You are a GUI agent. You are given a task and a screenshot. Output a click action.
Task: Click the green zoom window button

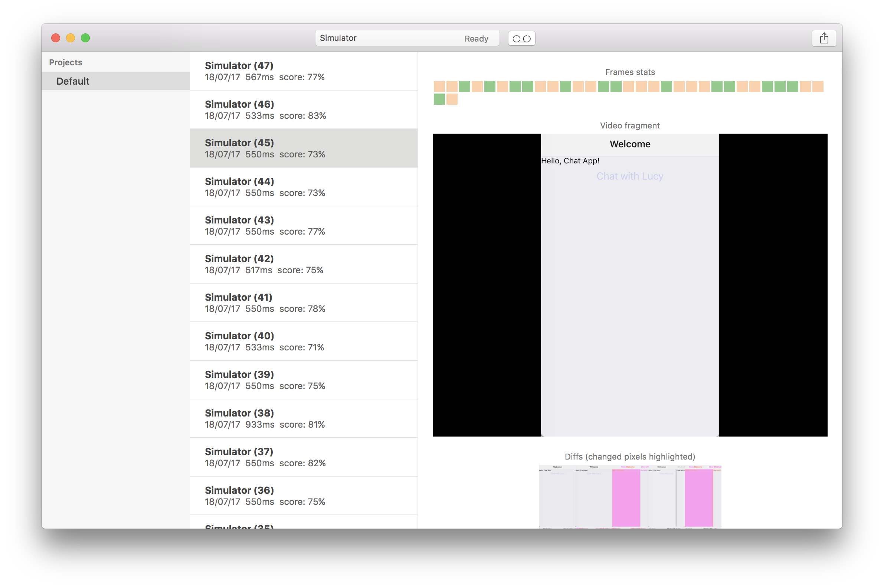[x=85, y=38]
